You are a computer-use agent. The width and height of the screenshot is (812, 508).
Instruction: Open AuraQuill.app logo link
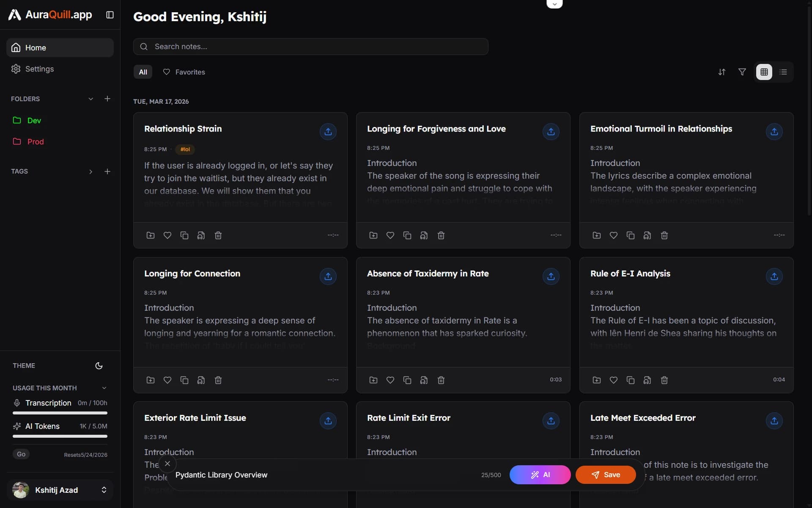[x=50, y=15]
